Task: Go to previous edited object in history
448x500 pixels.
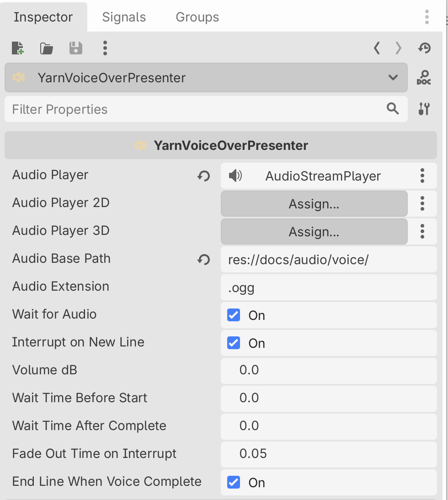Action: 377,48
